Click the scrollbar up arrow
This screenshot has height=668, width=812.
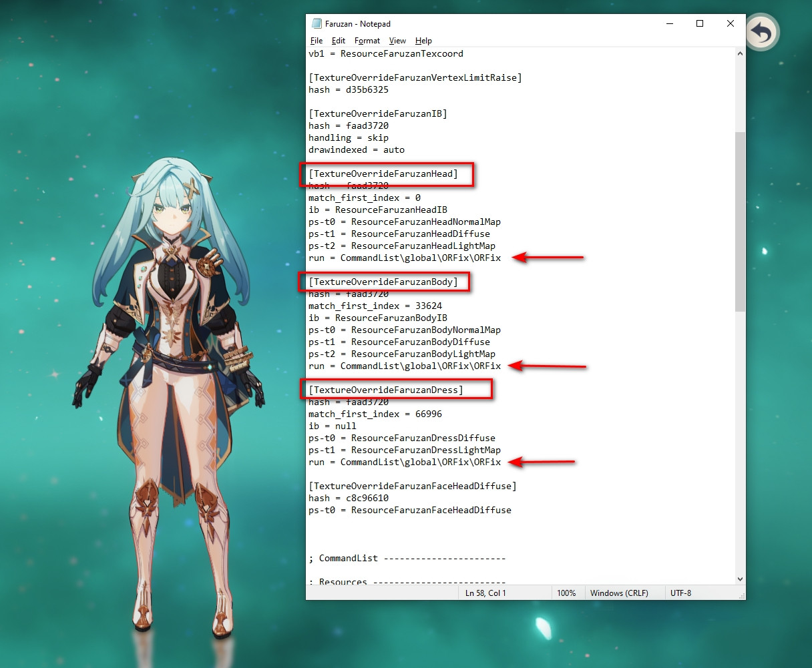click(740, 53)
